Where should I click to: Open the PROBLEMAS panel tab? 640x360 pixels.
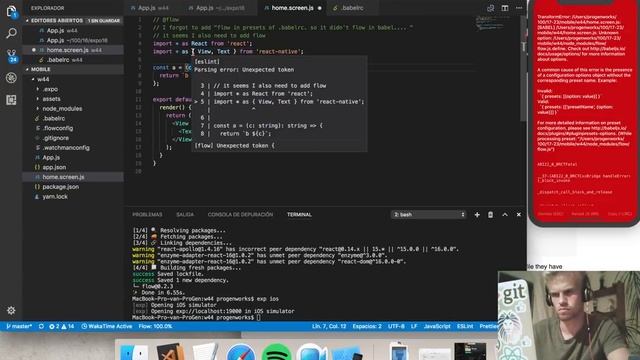[147, 215]
